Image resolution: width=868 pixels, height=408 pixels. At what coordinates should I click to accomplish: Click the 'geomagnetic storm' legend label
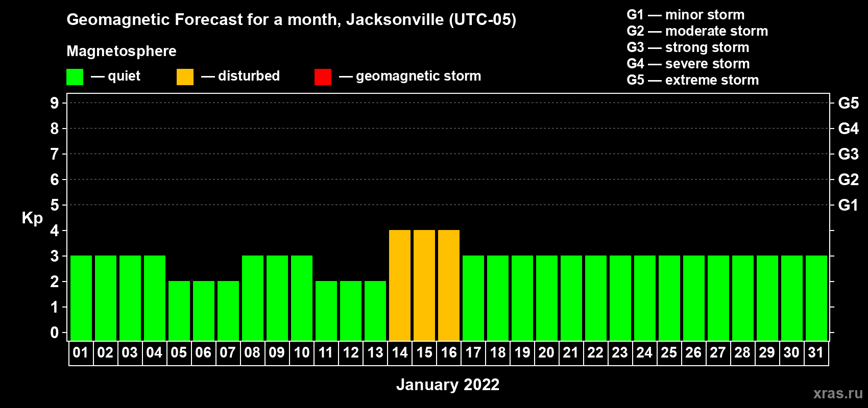tap(419, 76)
